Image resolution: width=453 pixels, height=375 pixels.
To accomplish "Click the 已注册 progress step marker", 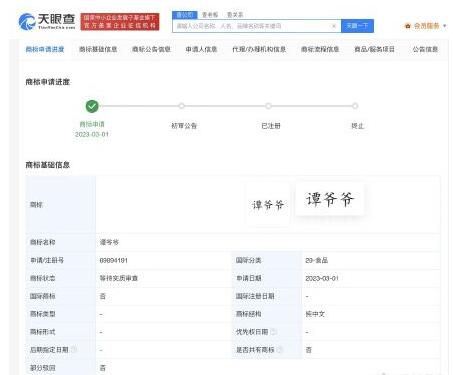I will coord(268,106).
